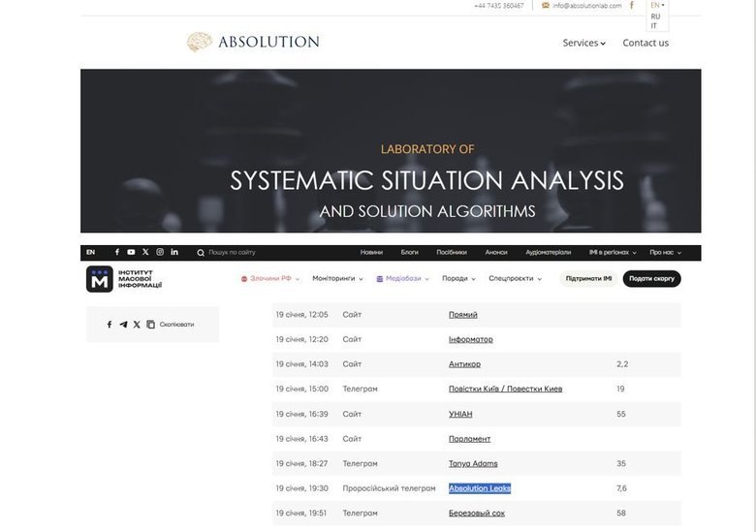Open YouTube icon in the black IMI bar
The height and width of the screenshot is (532, 756).
point(131,252)
